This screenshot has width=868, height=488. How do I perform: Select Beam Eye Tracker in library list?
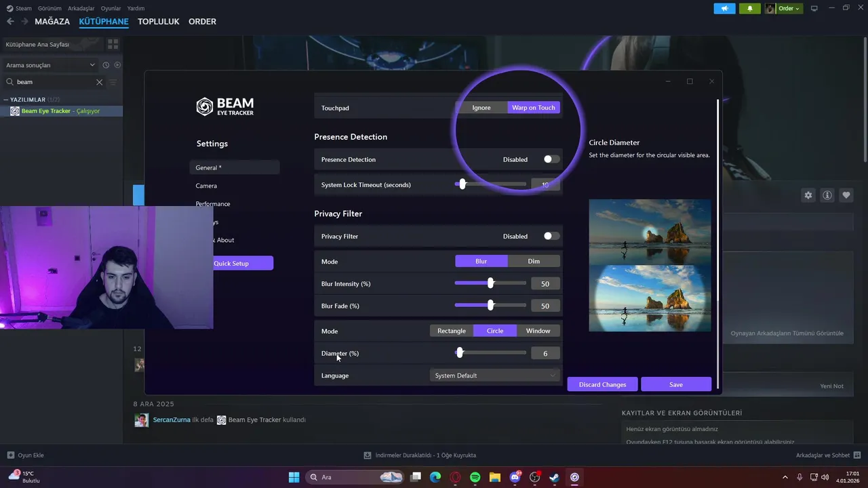[62, 111]
